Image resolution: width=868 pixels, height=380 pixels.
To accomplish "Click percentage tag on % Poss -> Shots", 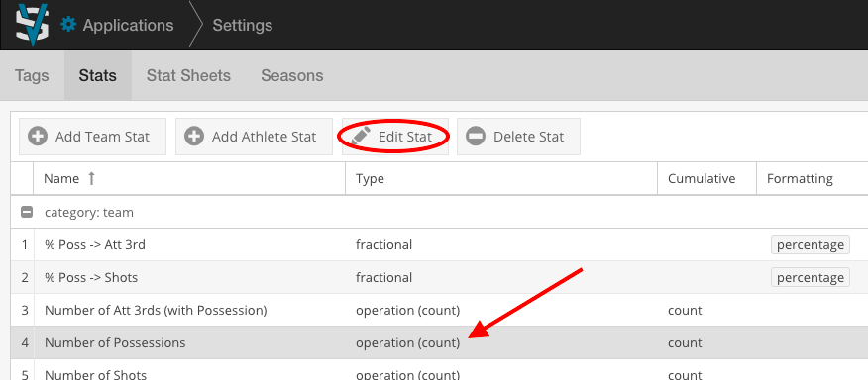I will [x=810, y=277].
